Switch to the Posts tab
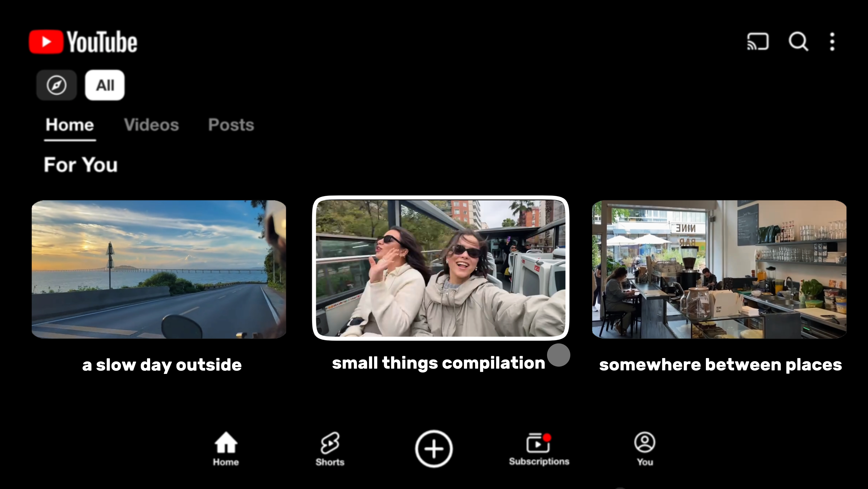 (x=231, y=125)
